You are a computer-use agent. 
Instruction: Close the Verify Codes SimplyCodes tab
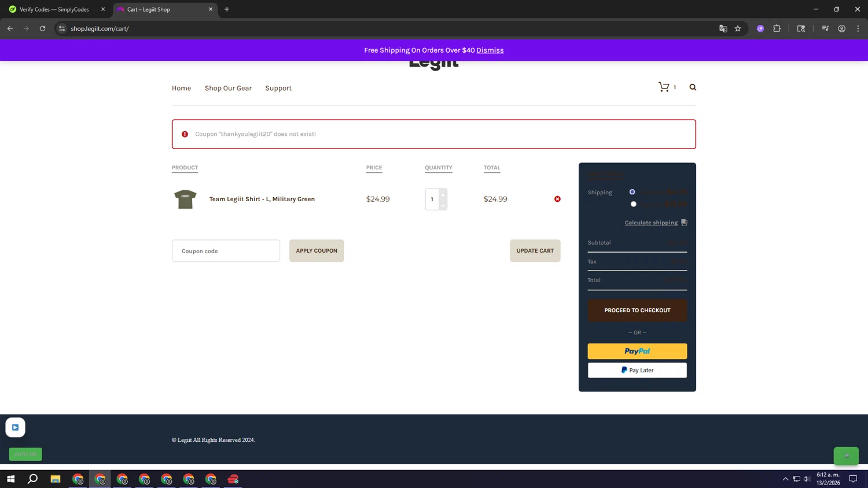tap(103, 9)
